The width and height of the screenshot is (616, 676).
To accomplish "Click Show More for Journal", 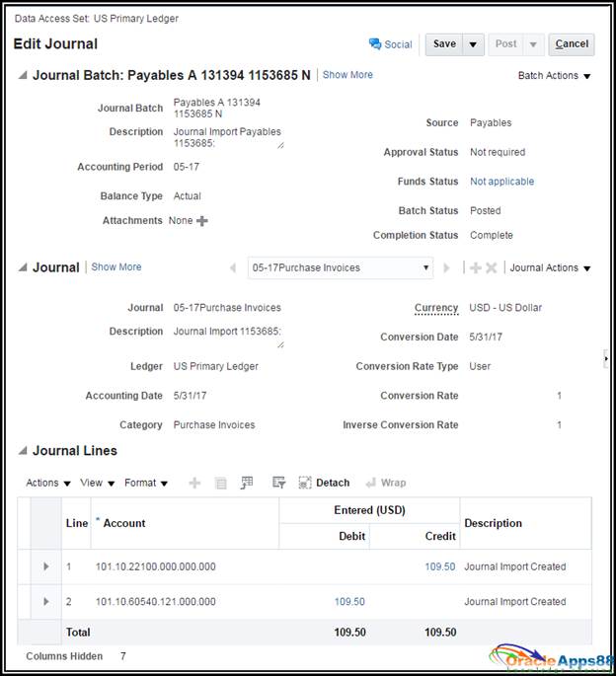I will 116,267.
